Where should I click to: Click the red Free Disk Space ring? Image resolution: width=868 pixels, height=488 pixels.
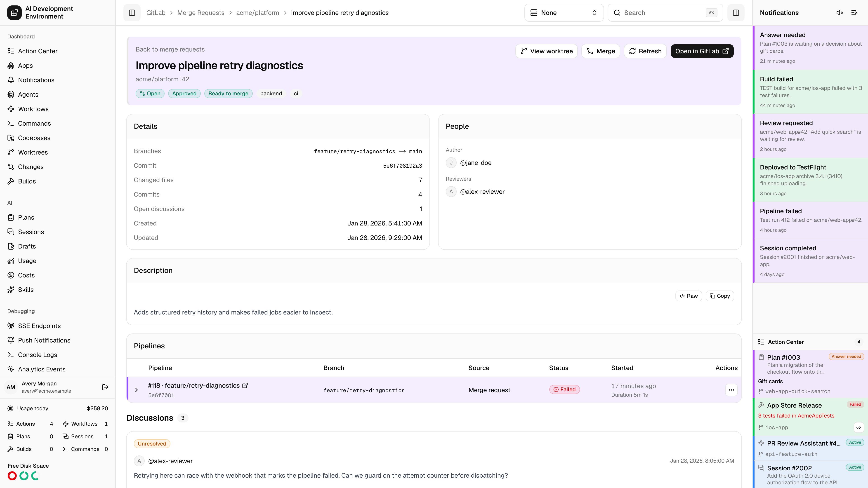[x=12, y=476]
